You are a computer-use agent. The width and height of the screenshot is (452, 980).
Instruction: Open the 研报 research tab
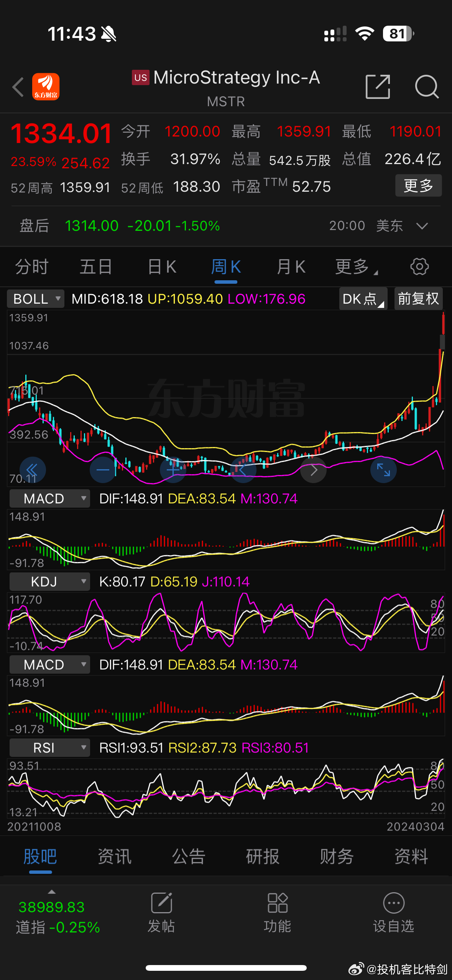click(263, 857)
